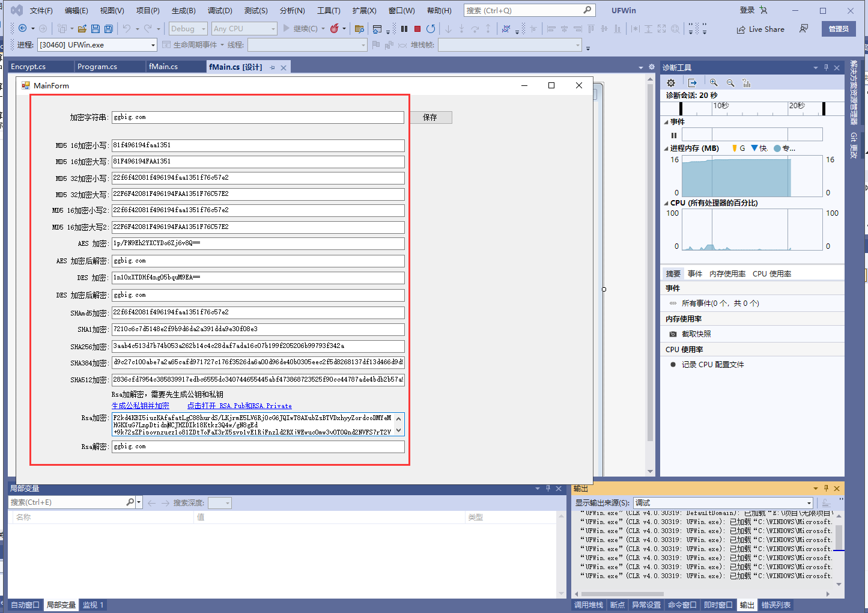Viewport: 868px width, 613px height.
Task: Click Save All in the toolbar
Action: (109, 29)
